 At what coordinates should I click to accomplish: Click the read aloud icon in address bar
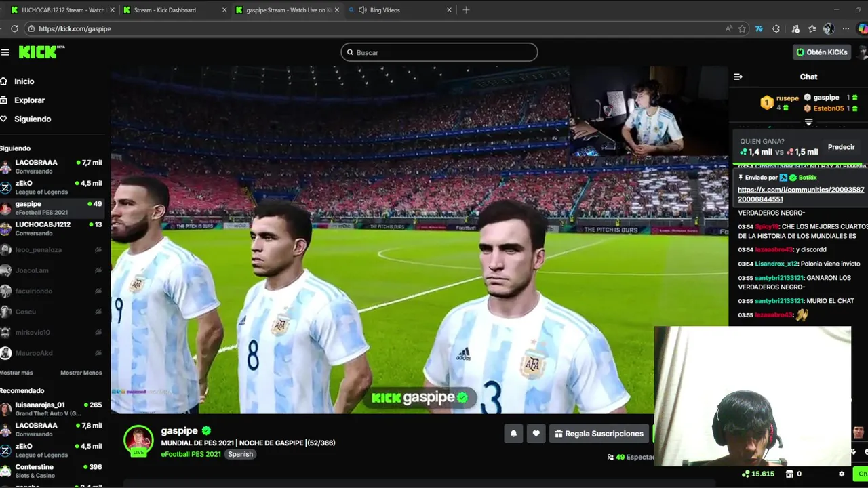coord(729,28)
